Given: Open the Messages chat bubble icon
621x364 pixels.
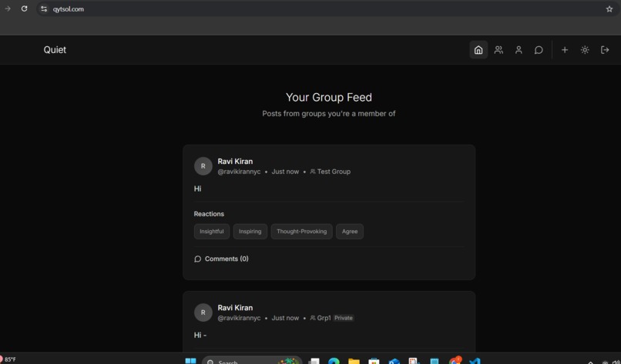Looking at the screenshot, I should [x=539, y=50].
